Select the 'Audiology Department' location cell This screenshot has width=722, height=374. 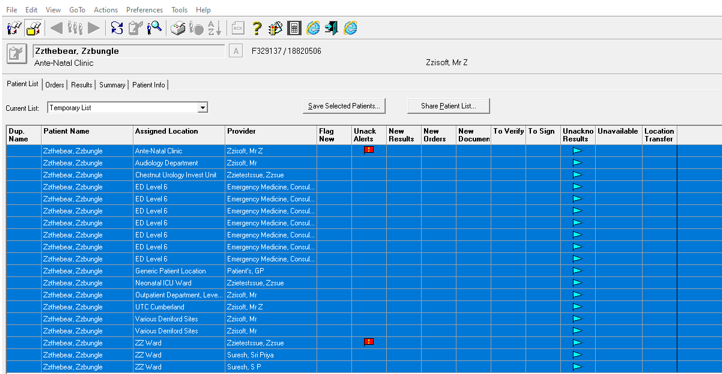[x=179, y=163]
